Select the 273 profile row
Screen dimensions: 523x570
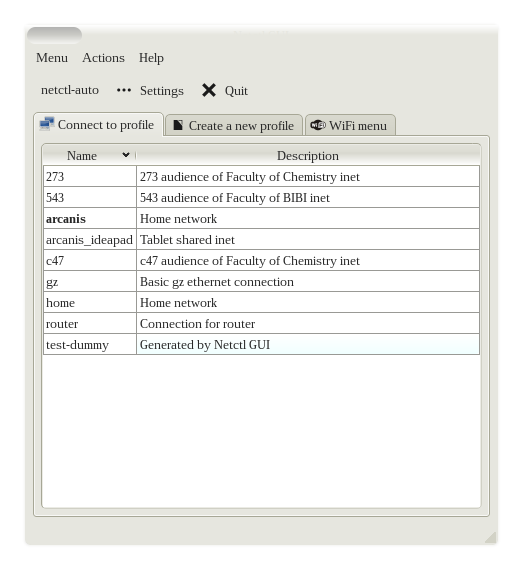[x=261, y=177]
